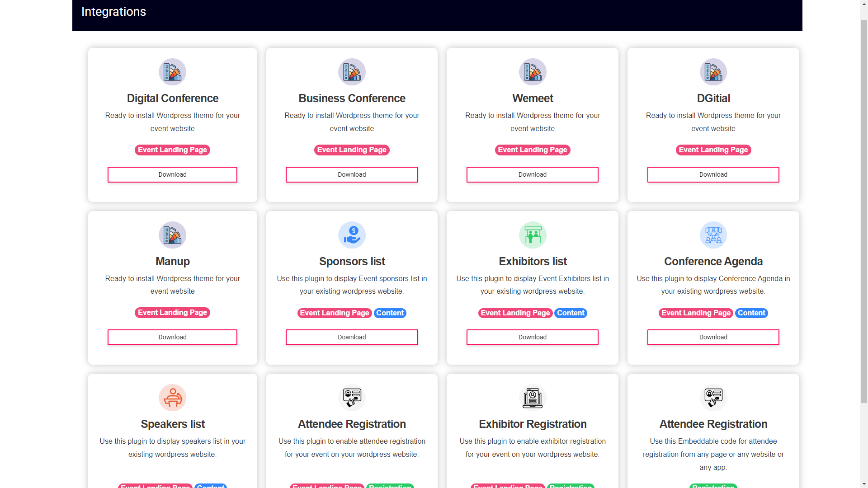Select the Content tag on Sponsors list
Image resolution: width=868 pixels, height=488 pixels.
(x=390, y=312)
